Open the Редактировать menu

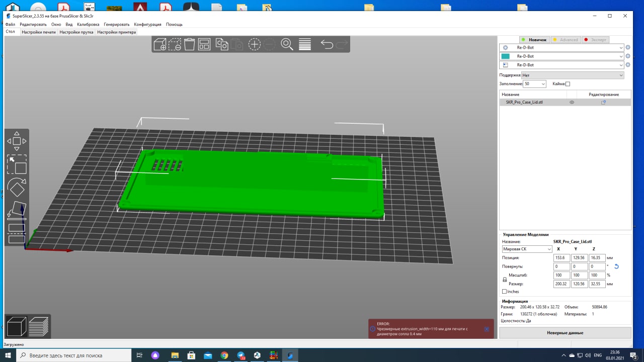(x=33, y=24)
